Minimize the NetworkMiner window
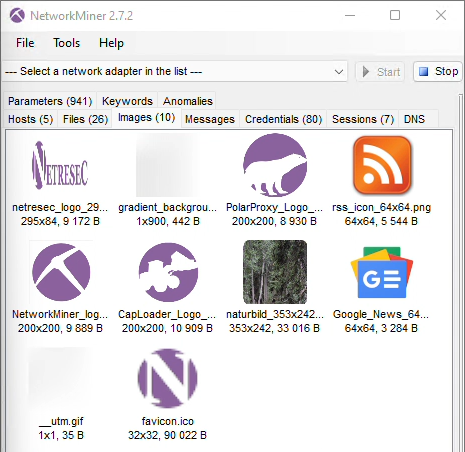The height and width of the screenshot is (452, 465). click(x=350, y=15)
